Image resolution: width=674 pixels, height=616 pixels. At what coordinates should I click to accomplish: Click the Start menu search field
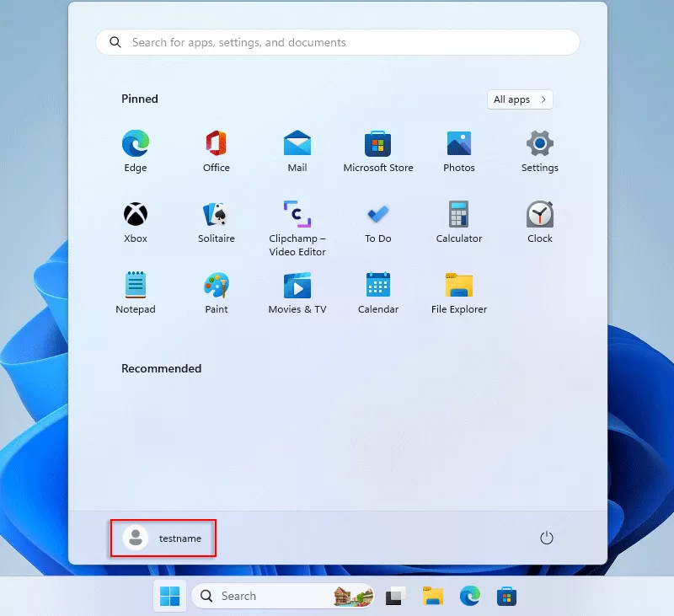pyautogui.click(x=337, y=42)
